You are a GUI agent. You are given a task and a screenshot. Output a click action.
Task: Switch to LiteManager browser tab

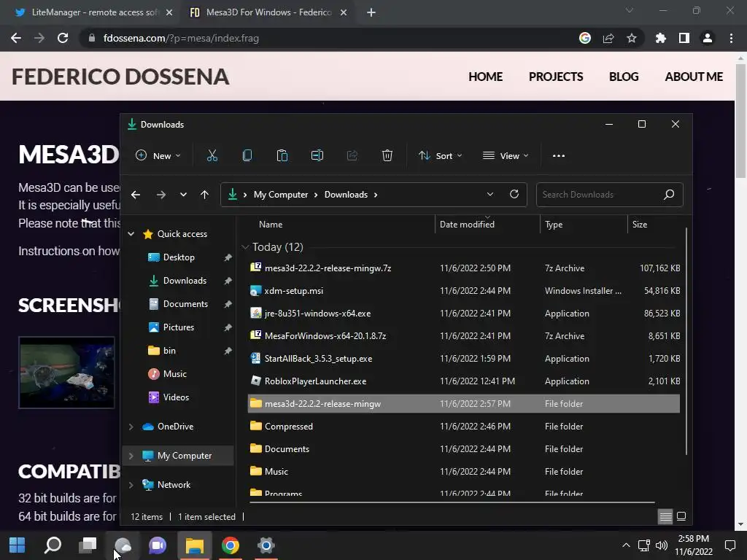94,12
